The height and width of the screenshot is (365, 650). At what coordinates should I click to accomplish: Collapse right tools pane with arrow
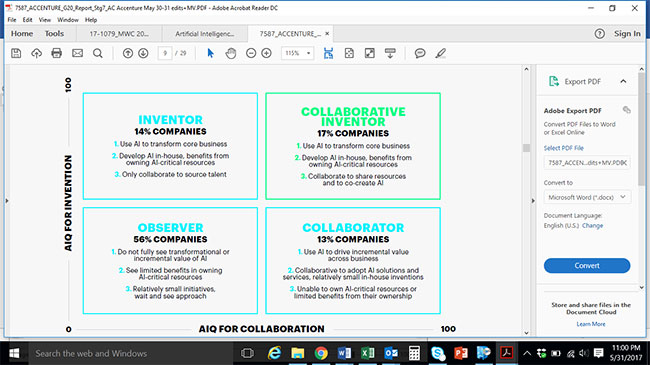(x=533, y=201)
